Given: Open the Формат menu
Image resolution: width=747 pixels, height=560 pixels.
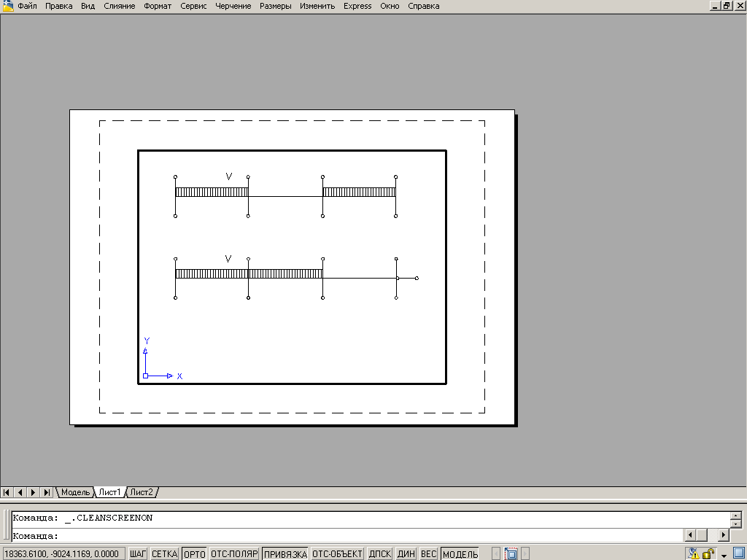Looking at the screenshot, I should (x=158, y=6).
